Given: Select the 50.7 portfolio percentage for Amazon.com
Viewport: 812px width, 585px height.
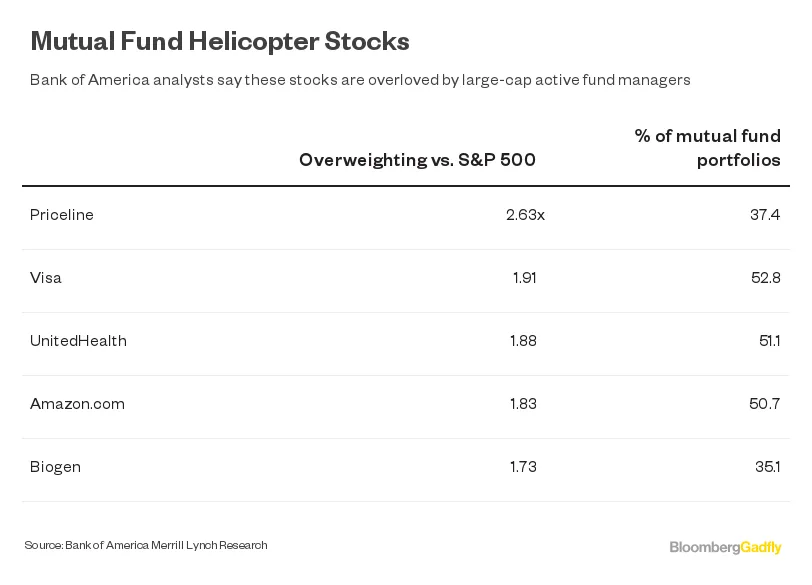Looking at the screenshot, I should (x=764, y=404).
